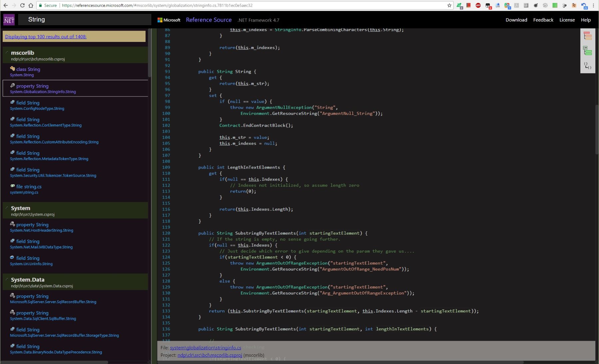Open the document outline icon with braces
599x364 pixels.
click(x=588, y=66)
